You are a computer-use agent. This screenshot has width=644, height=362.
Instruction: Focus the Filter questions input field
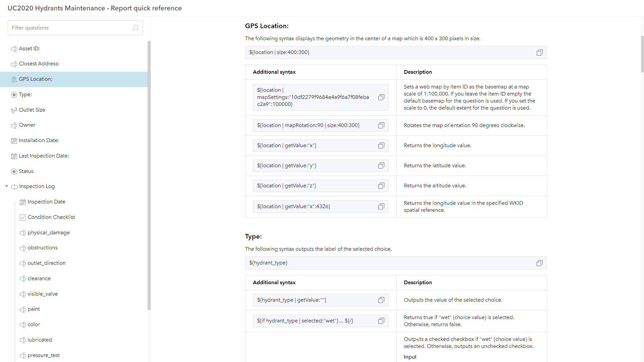click(75, 28)
